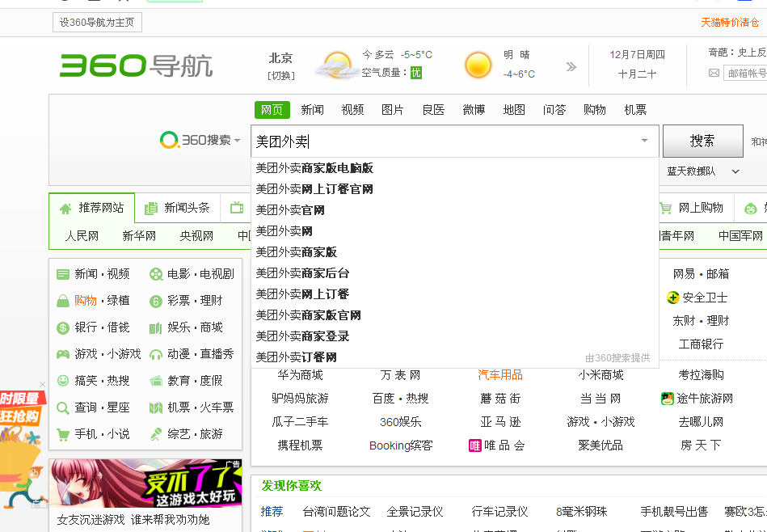Open the 亚马逊 link
767x532 pixels.
500,422
